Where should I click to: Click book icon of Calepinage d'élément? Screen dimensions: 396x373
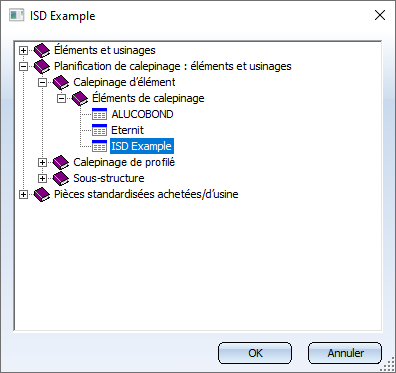(x=61, y=82)
